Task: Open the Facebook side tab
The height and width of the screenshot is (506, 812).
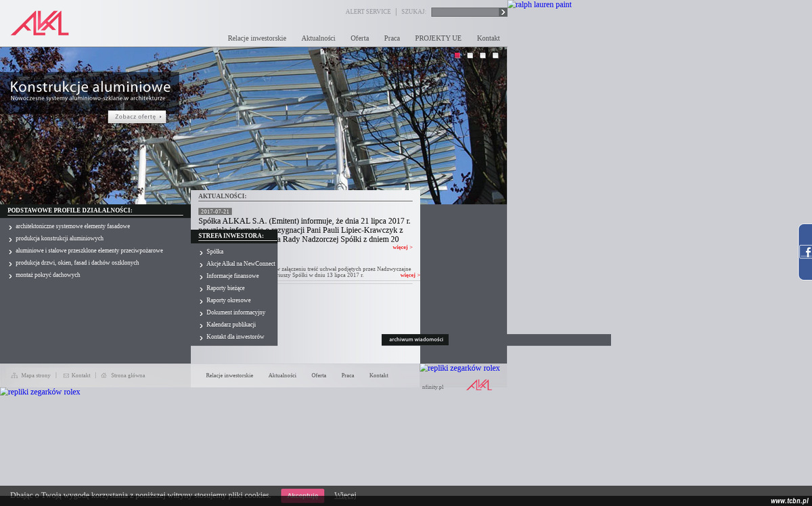Action: [x=805, y=252]
